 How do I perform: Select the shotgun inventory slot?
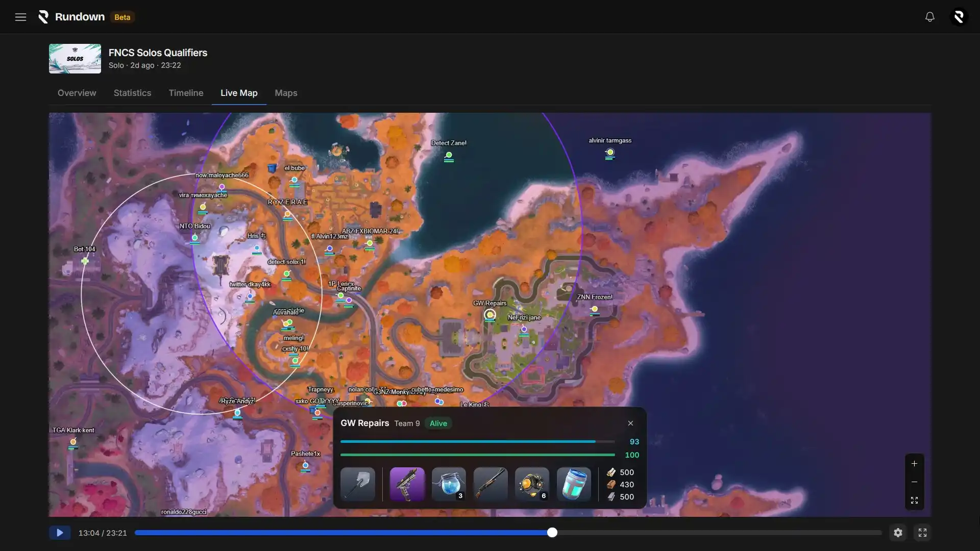(x=491, y=484)
